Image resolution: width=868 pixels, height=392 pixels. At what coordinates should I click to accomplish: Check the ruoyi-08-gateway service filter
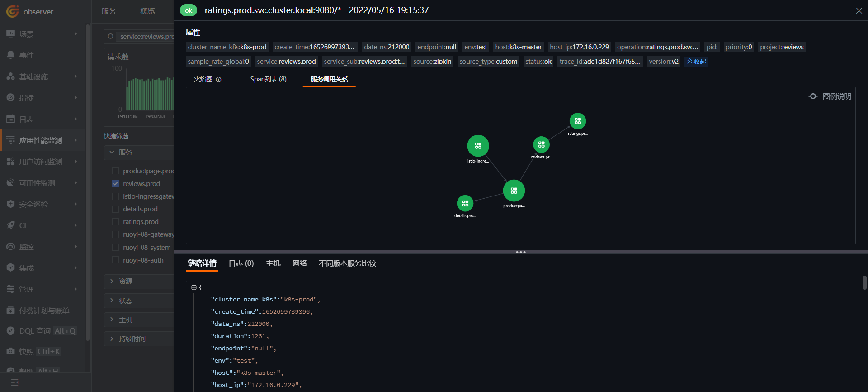pos(115,234)
